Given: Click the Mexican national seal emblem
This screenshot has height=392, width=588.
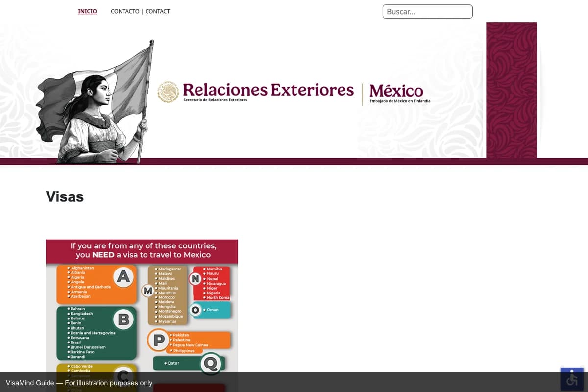Looking at the screenshot, I should click(168, 92).
